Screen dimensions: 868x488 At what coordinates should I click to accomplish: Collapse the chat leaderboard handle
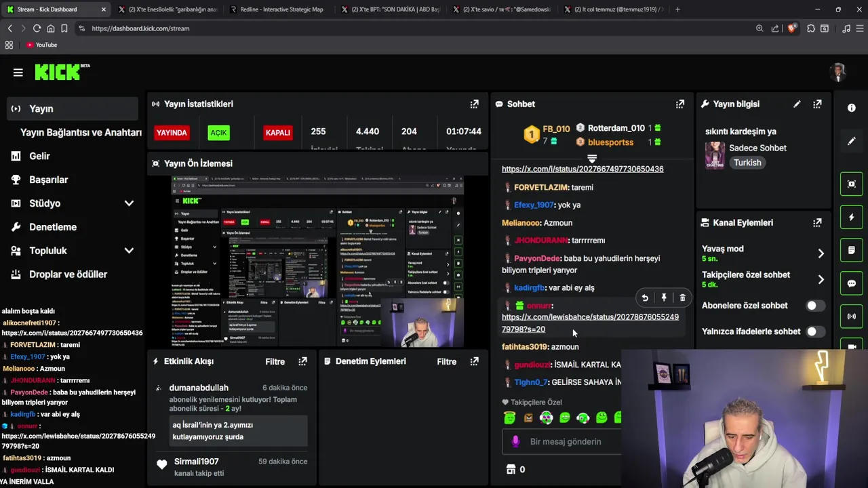[x=592, y=159]
